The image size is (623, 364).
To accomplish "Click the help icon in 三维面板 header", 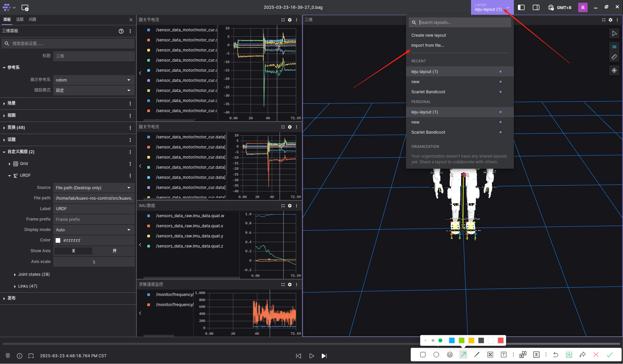I will tap(121, 31).
